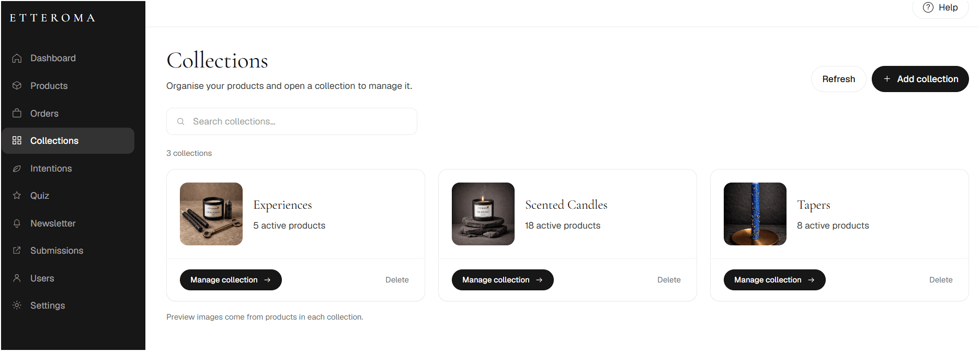Viewport: 980px width, 351px height.
Task: Click the Help question mark icon
Action: pyautogui.click(x=928, y=7)
